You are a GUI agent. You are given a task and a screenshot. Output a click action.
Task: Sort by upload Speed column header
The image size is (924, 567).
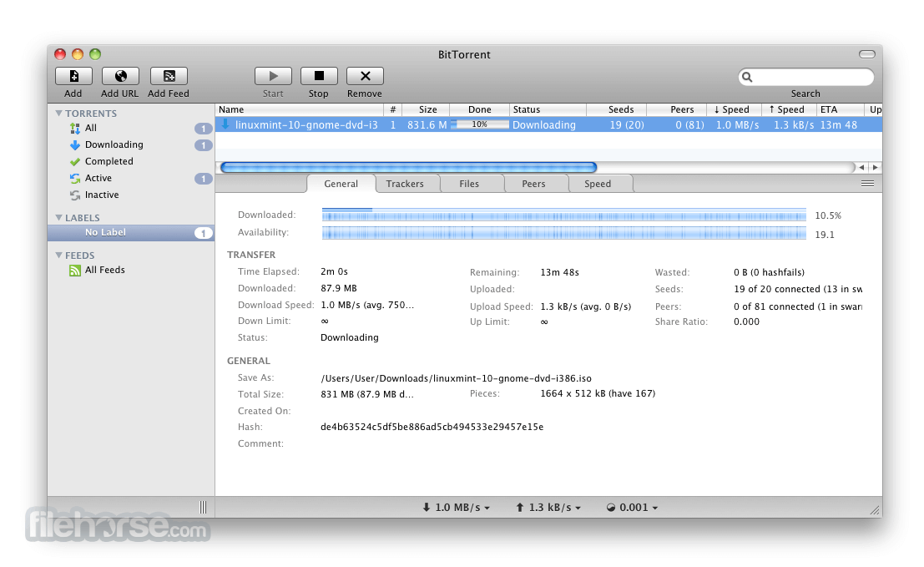pyautogui.click(x=789, y=109)
